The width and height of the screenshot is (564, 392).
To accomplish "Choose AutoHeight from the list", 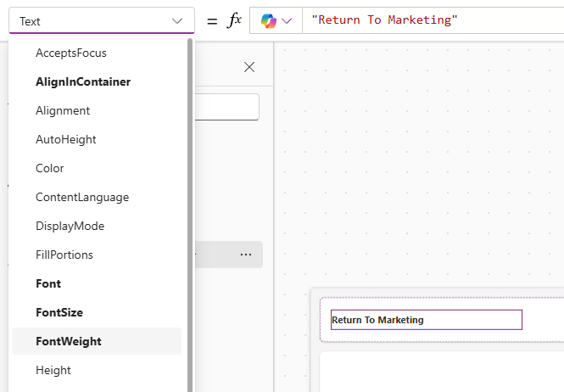I will (x=66, y=139).
